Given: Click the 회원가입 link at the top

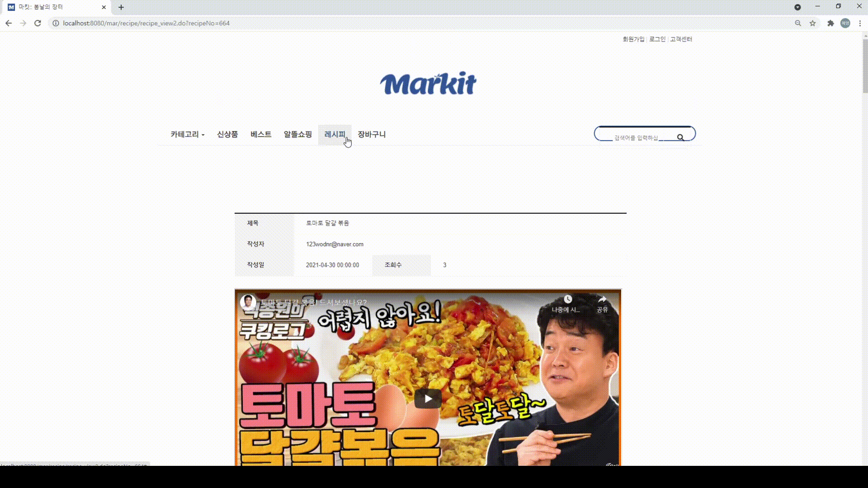Looking at the screenshot, I should click(633, 39).
